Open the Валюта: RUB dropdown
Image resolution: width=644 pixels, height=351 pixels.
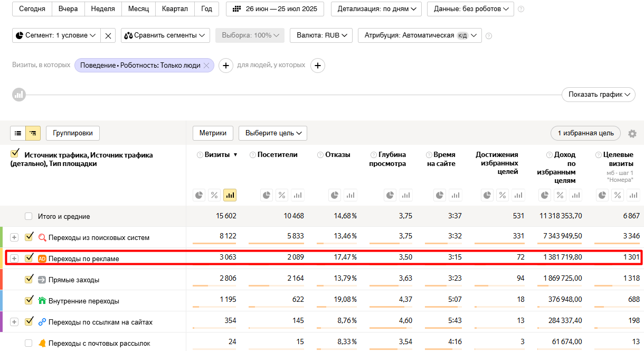coord(321,35)
